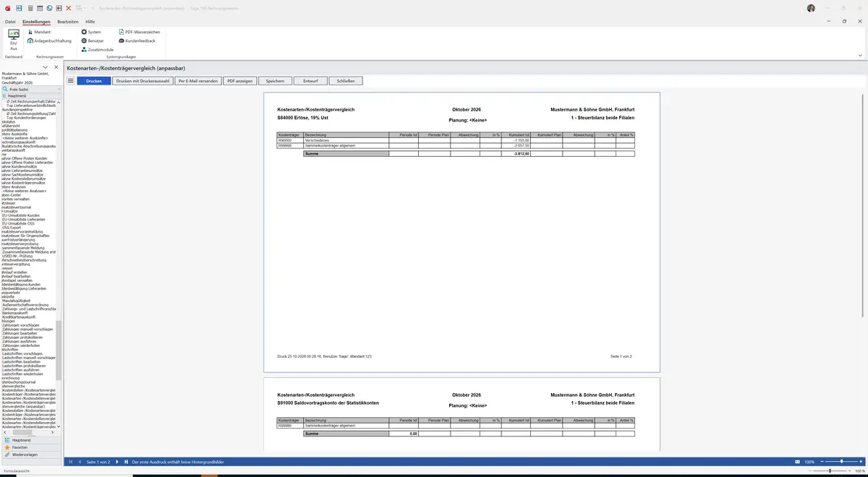Open the Datei menu
The image size is (868, 477).
pos(10,22)
